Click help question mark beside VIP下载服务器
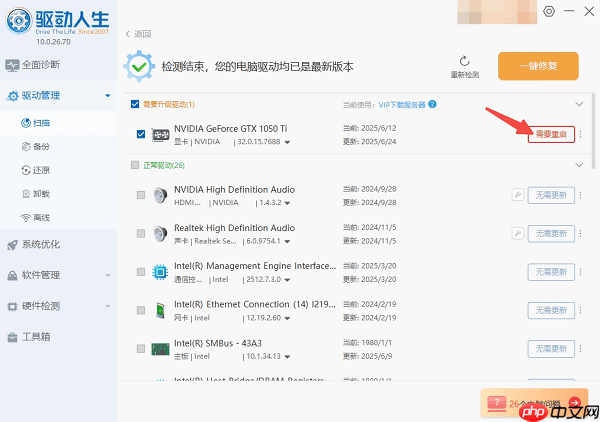This screenshot has height=422, width=600. (432, 104)
